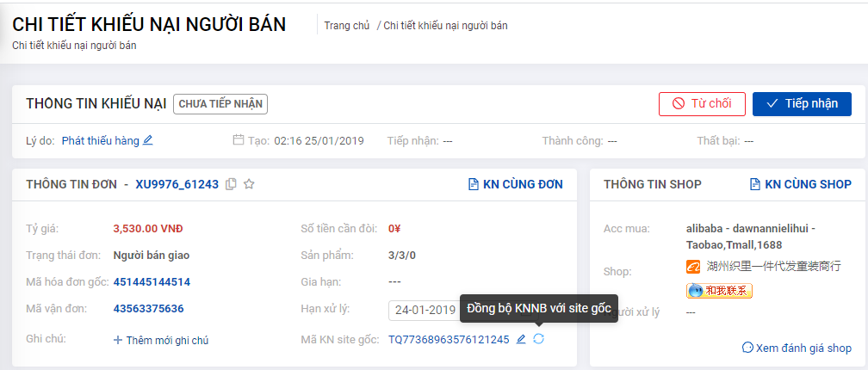Click the sync icon next to Mã KN site gốc
This screenshot has height=370, width=868.
[x=538, y=339]
